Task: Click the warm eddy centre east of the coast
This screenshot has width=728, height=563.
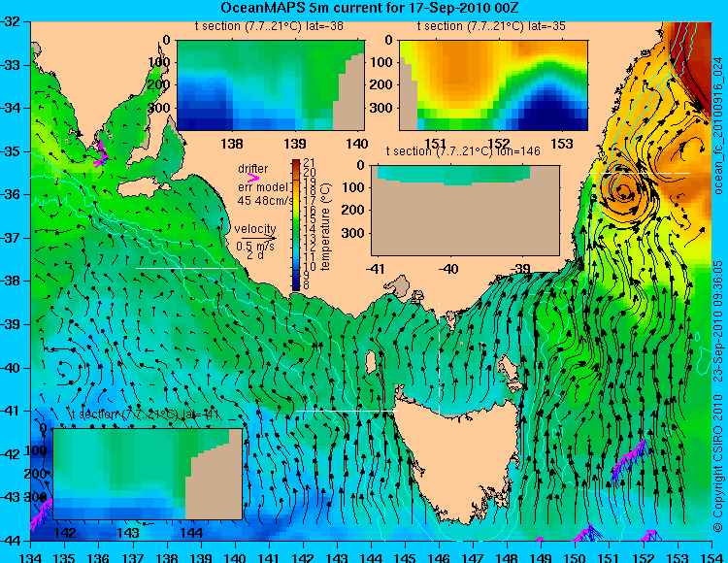Action: coord(623,189)
